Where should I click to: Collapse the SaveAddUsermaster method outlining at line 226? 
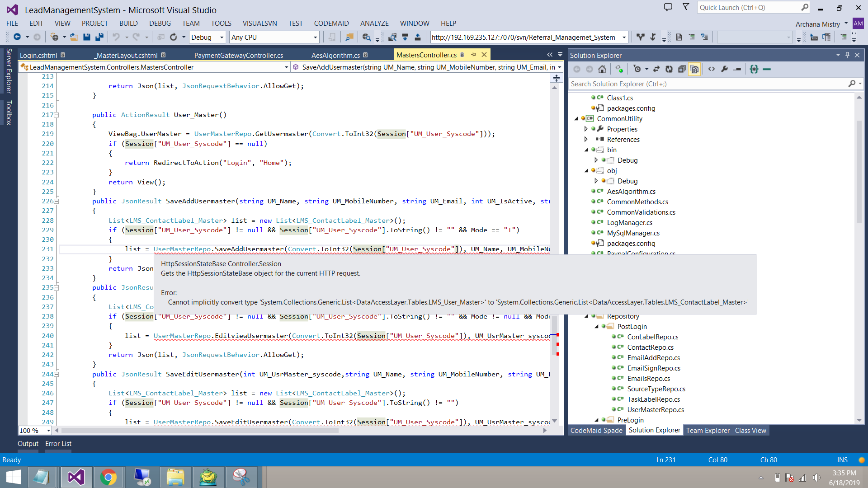click(57, 201)
